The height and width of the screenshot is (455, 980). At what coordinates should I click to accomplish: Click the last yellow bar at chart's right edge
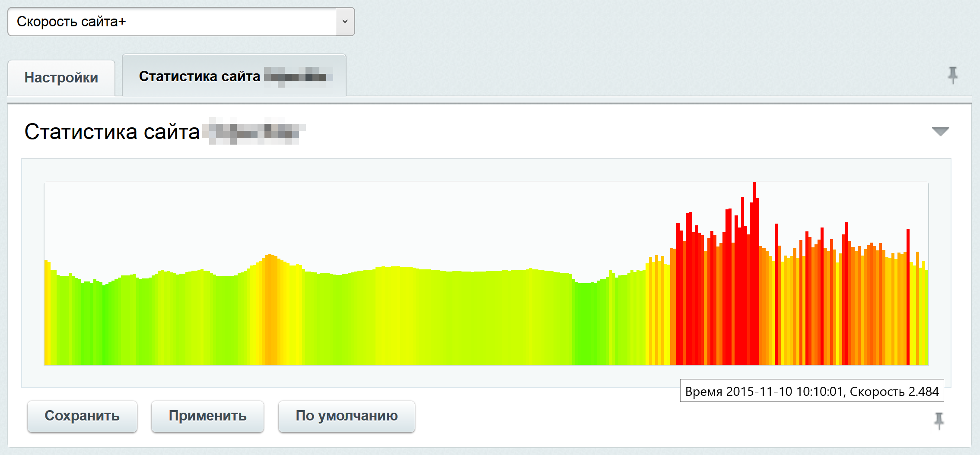pyautogui.click(x=926, y=319)
